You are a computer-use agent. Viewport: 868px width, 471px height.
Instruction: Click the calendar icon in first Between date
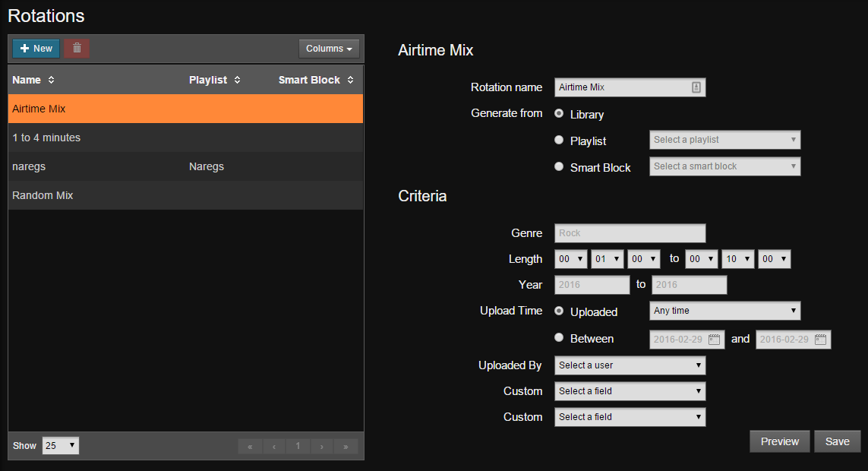(x=714, y=340)
